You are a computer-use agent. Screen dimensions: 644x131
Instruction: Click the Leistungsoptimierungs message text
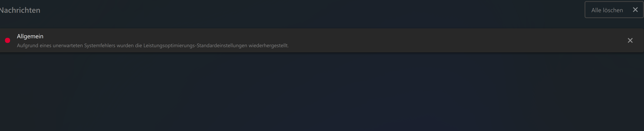pos(153,46)
